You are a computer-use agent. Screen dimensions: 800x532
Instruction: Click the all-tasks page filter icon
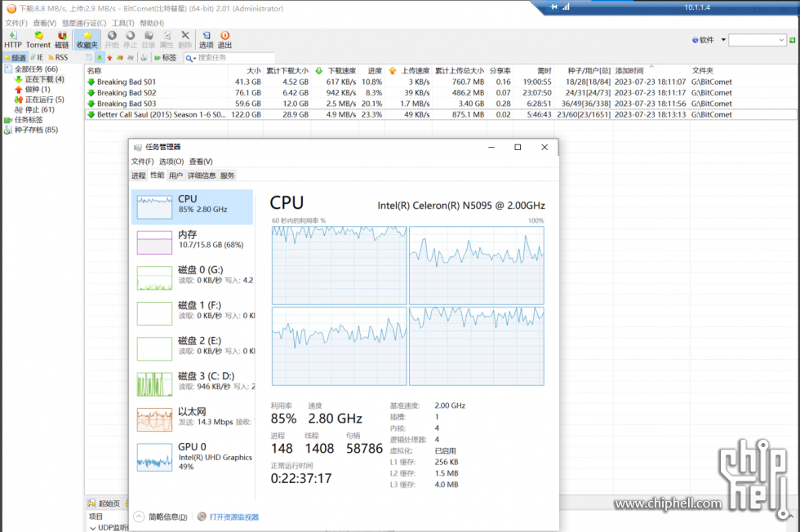pos(89,58)
